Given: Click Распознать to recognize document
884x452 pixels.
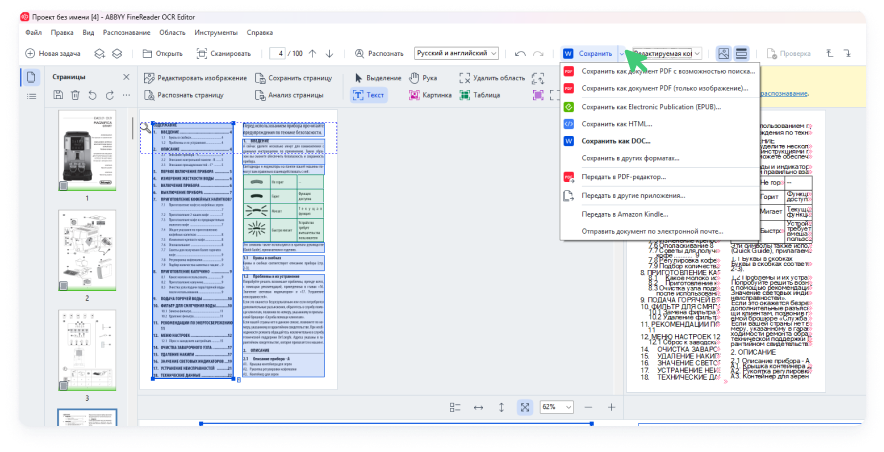Looking at the screenshot, I should tap(379, 54).
